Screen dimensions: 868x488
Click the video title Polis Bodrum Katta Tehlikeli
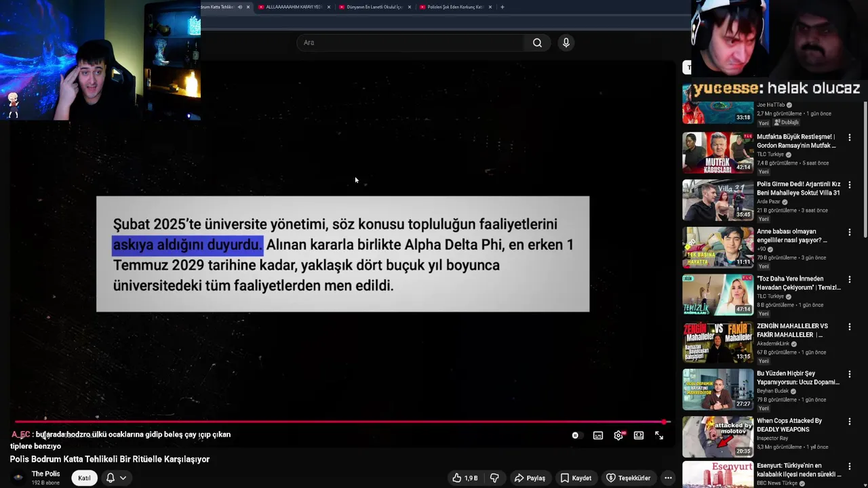pos(110,460)
